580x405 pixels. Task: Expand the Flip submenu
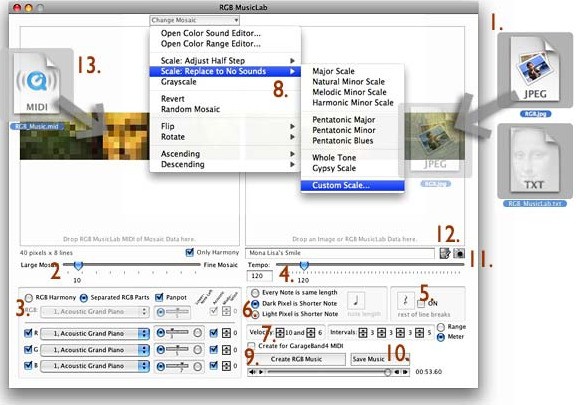[x=225, y=126]
